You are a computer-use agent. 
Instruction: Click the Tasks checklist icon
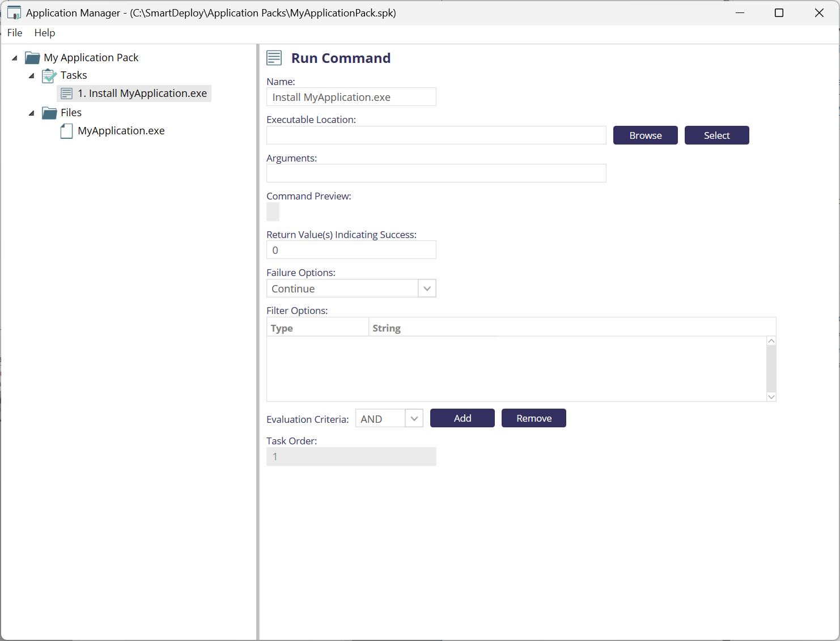click(x=49, y=75)
